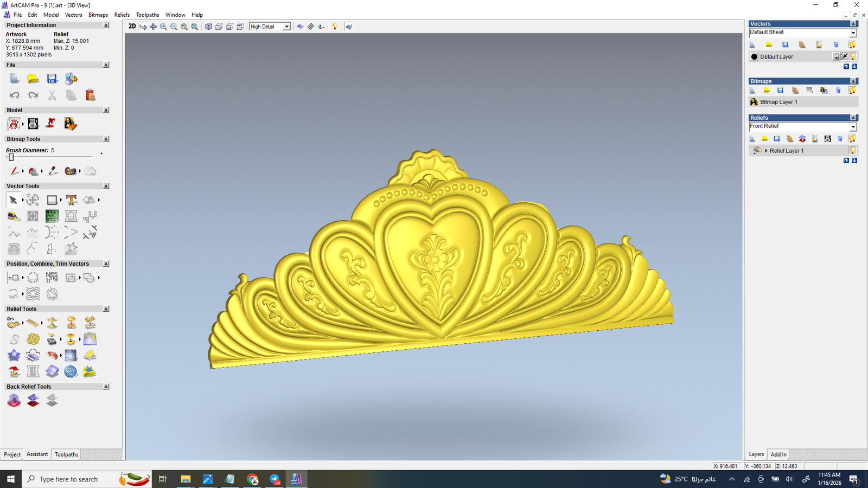Viewport: 868px width, 488px height.
Task: Open File Explorer from the taskbar
Action: (186, 479)
